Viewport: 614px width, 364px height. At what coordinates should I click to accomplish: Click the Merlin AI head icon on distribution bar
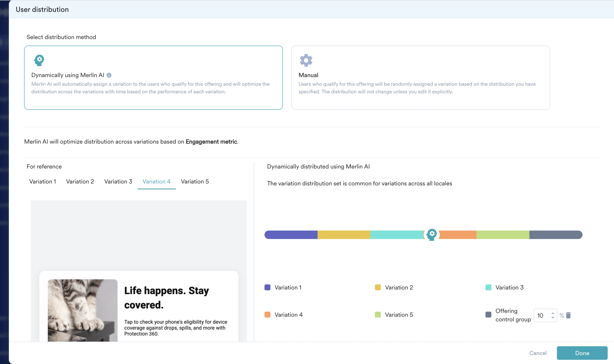432,235
